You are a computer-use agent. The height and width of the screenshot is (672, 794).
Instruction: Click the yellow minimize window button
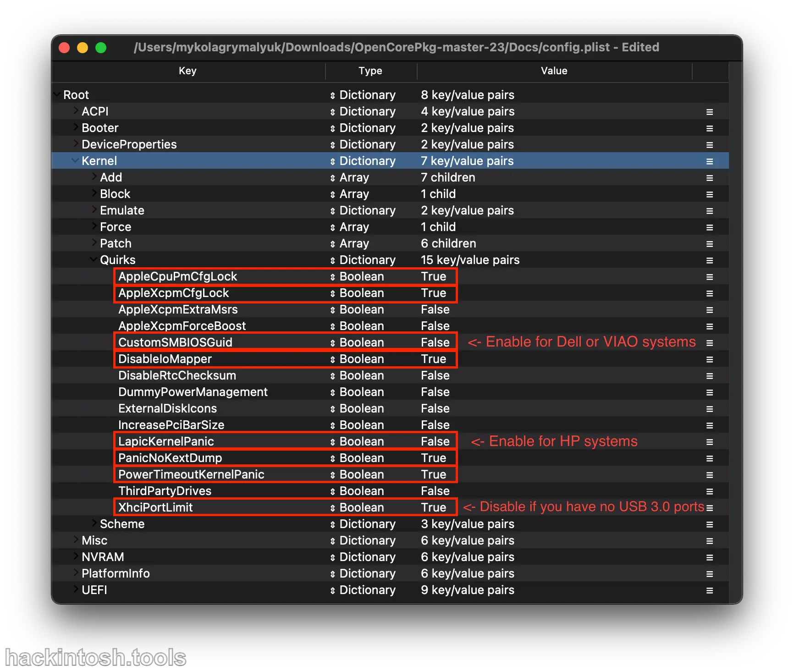[x=83, y=48]
